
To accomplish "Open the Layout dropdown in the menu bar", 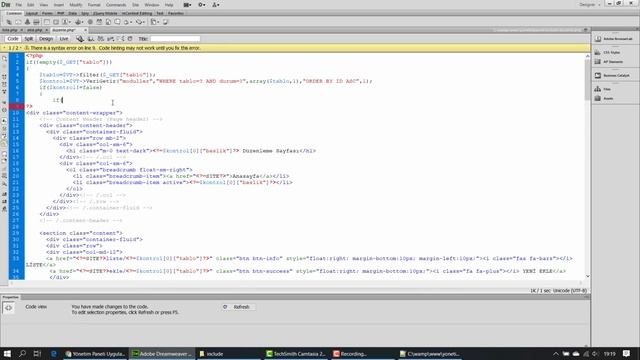I will click(187, 5).
